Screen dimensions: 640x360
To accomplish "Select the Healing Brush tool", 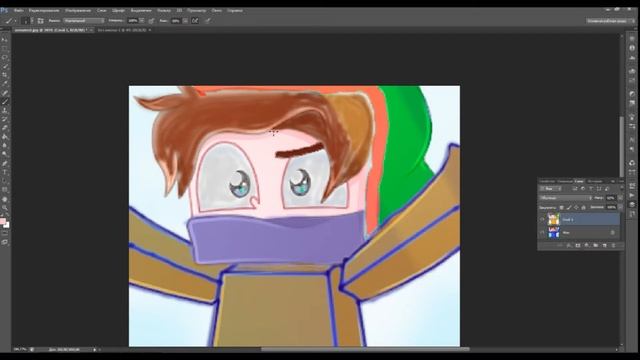I will pyautogui.click(x=5, y=93).
